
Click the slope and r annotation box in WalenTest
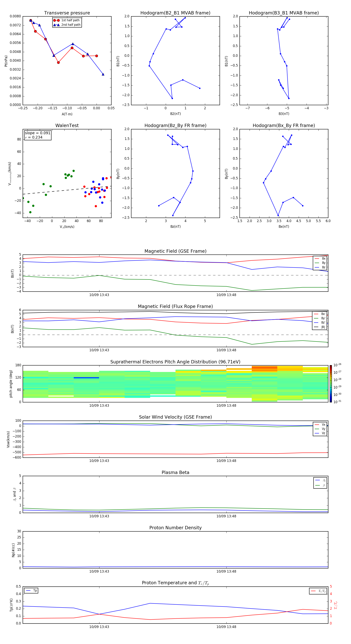[37, 135]
